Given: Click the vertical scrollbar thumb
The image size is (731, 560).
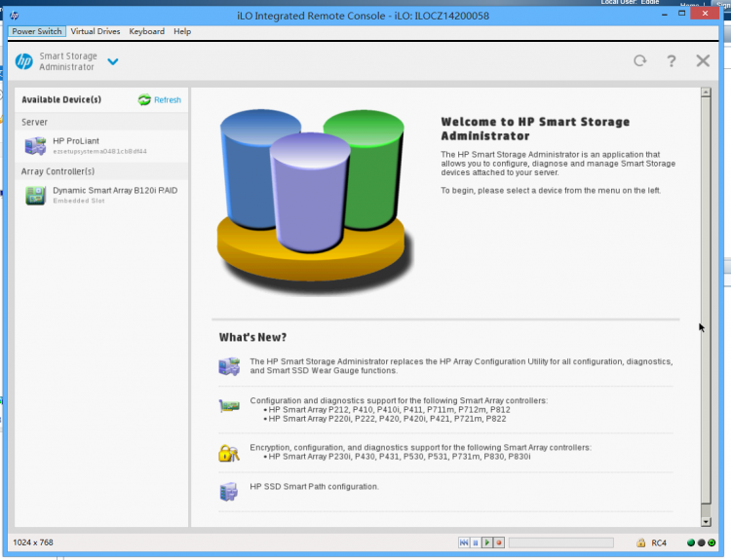Looking at the screenshot, I should tap(706, 301).
